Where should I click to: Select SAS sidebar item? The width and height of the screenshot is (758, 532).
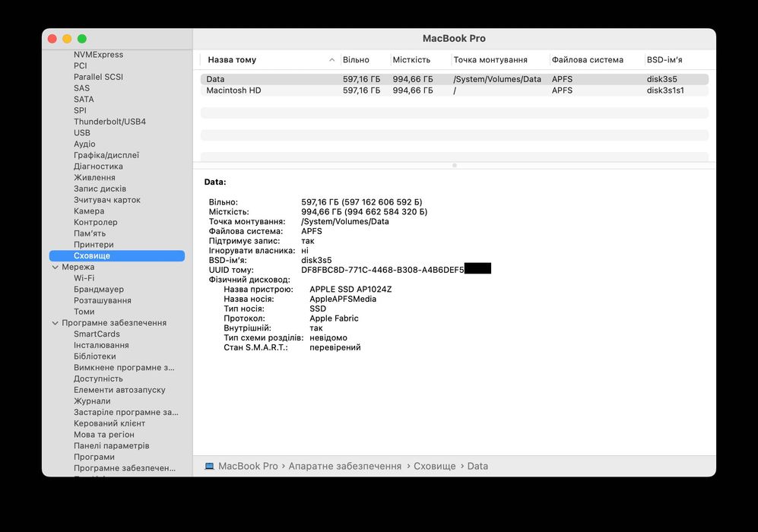[81, 88]
